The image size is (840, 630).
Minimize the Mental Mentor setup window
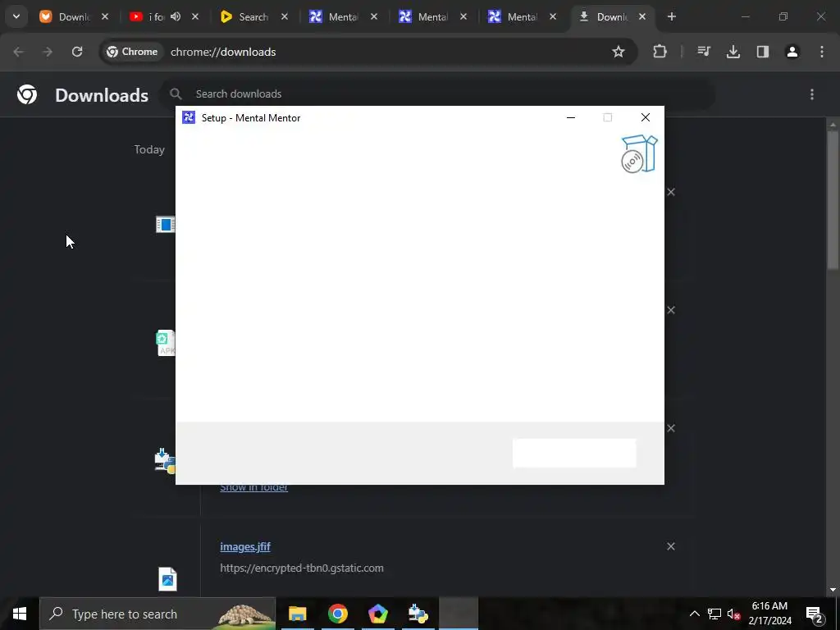[x=571, y=118]
